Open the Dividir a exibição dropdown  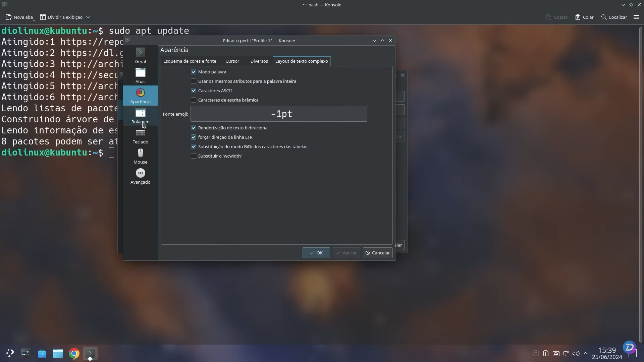pyautogui.click(x=88, y=17)
